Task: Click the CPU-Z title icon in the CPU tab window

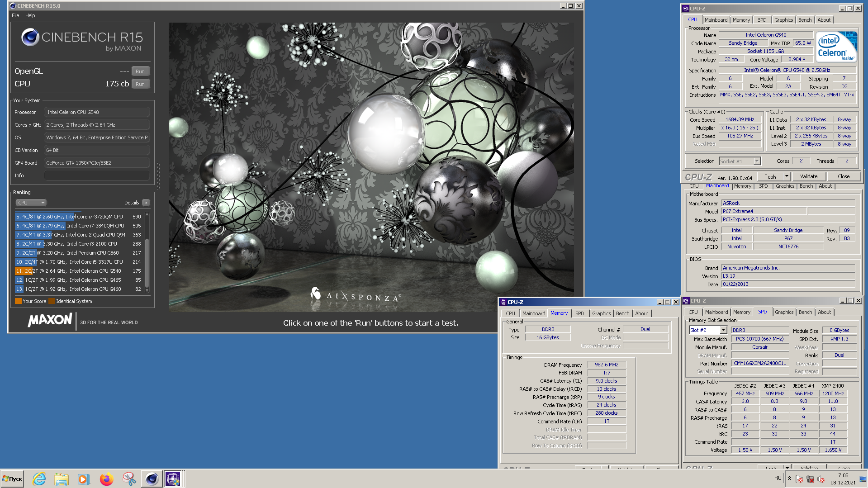Action: pos(685,9)
